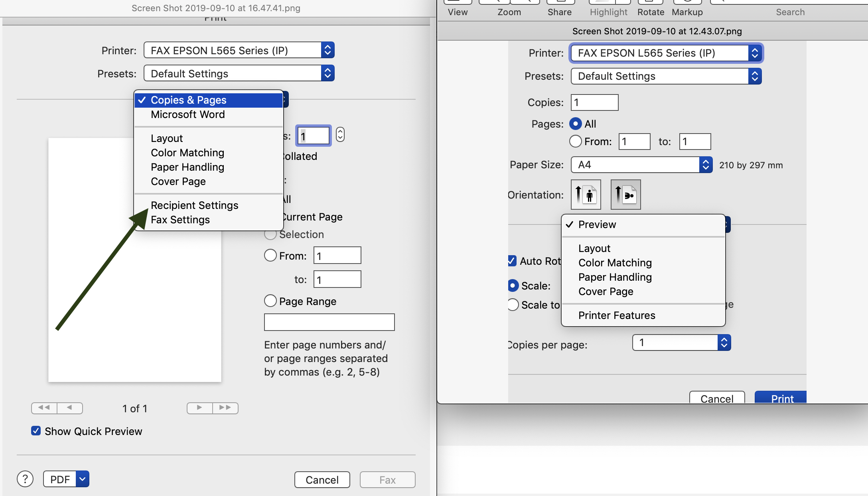Click the page range text field

tap(329, 322)
